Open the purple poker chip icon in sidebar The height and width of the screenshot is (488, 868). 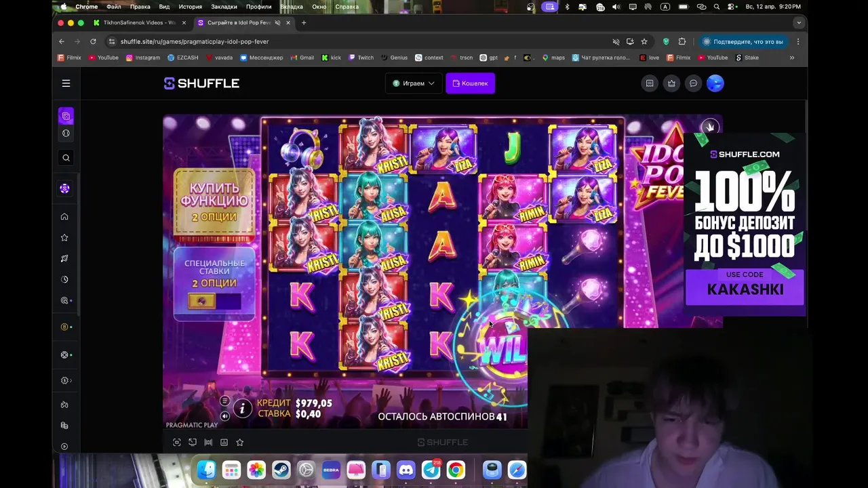tap(64, 188)
